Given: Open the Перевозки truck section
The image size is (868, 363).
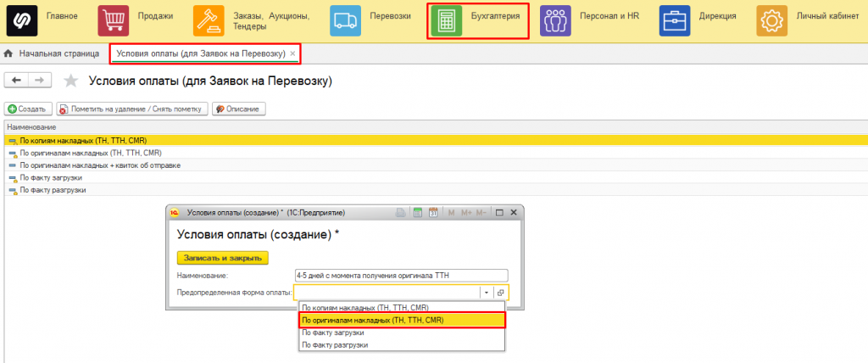Looking at the screenshot, I should 346,20.
